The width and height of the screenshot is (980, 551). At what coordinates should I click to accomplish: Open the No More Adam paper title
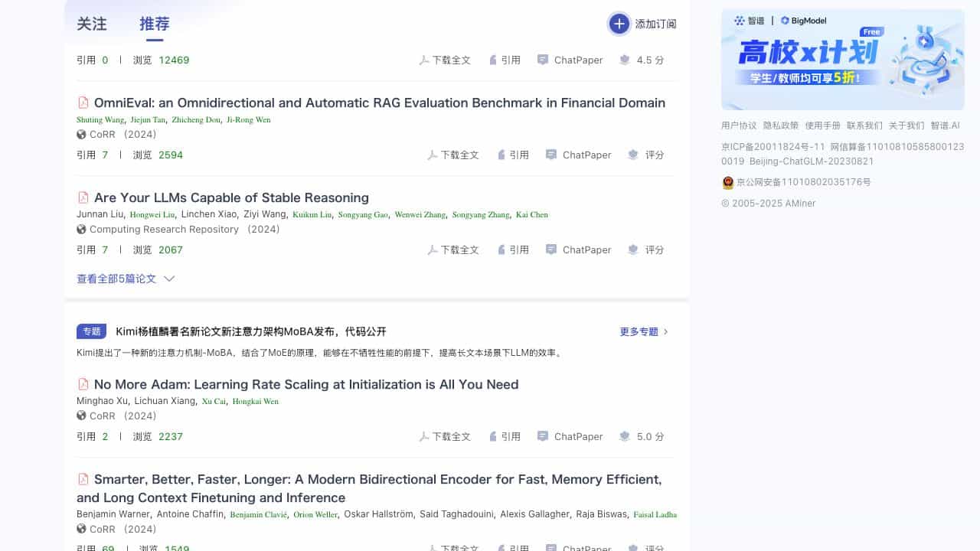[x=306, y=384]
